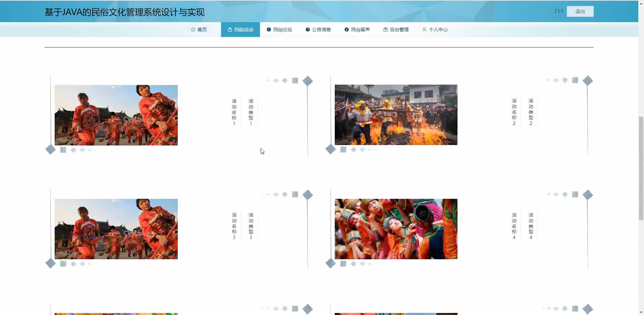Click the exclamation icon beside 民俗论坛
The height and width of the screenshot is (315, 644).
tap(269, 30)
